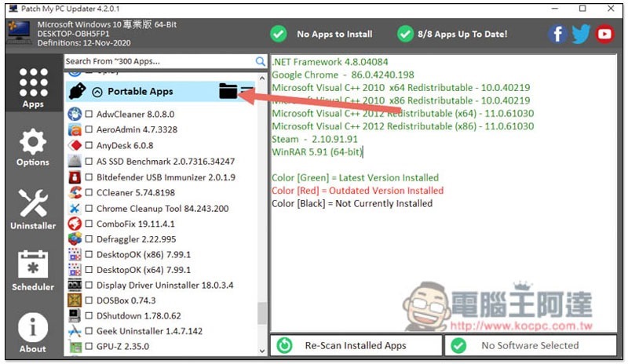Click the AnyDesk app icon
Screen dimensions: 628x364
pyautogui.click(x=75, y=145)
